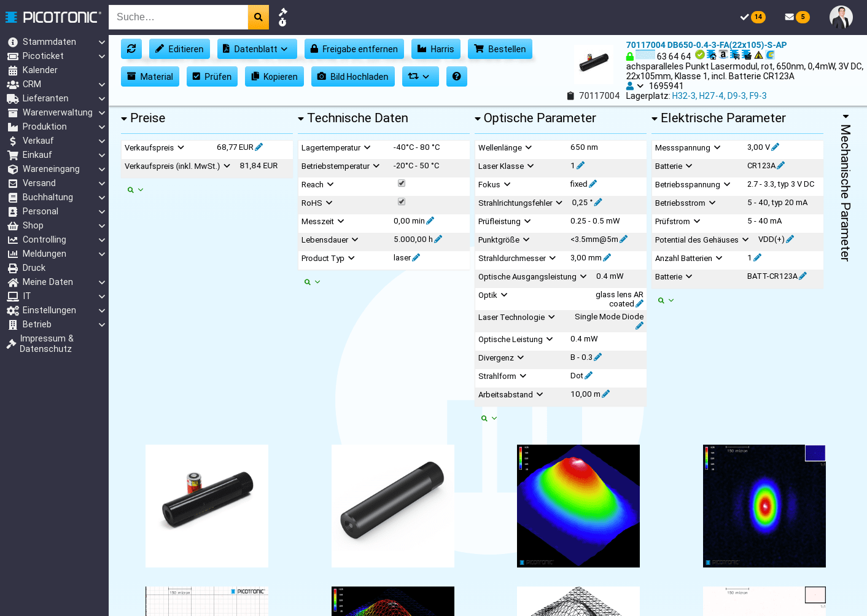Image resolution: width=867 pixels, height=616 pixels.
Task: Edit the Fokus fixed value pencil
Action: [593, 184]
